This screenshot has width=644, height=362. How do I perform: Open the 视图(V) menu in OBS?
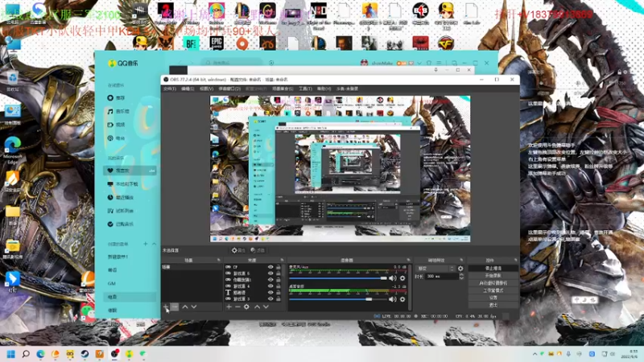[206, 88]
